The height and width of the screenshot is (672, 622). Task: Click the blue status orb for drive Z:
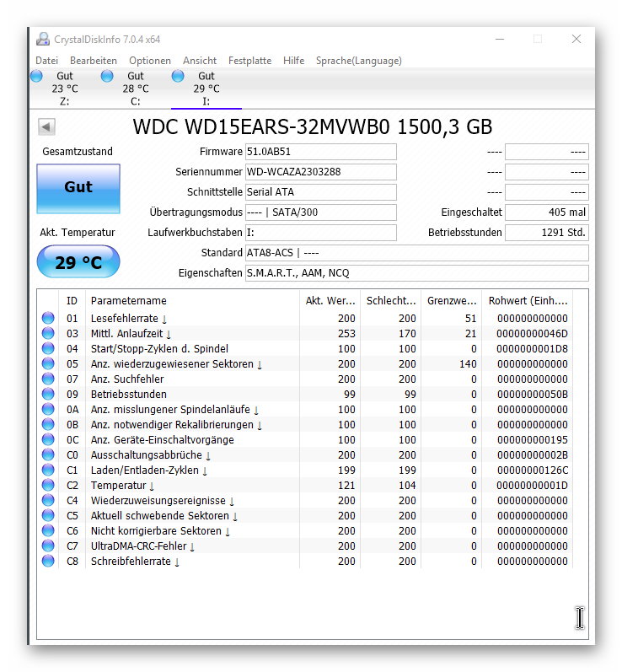click(x=37, y=76)
